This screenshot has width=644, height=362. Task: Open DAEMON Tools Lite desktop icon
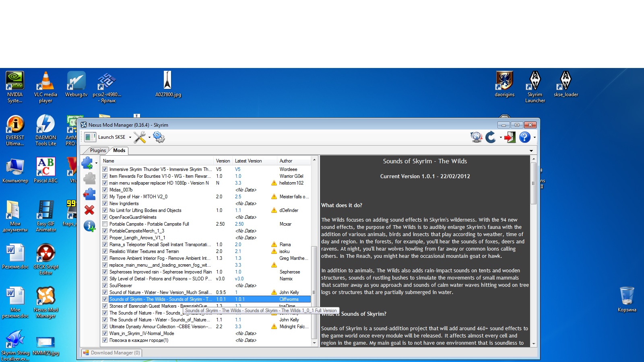pyautogui.click(x=45, y=130)
